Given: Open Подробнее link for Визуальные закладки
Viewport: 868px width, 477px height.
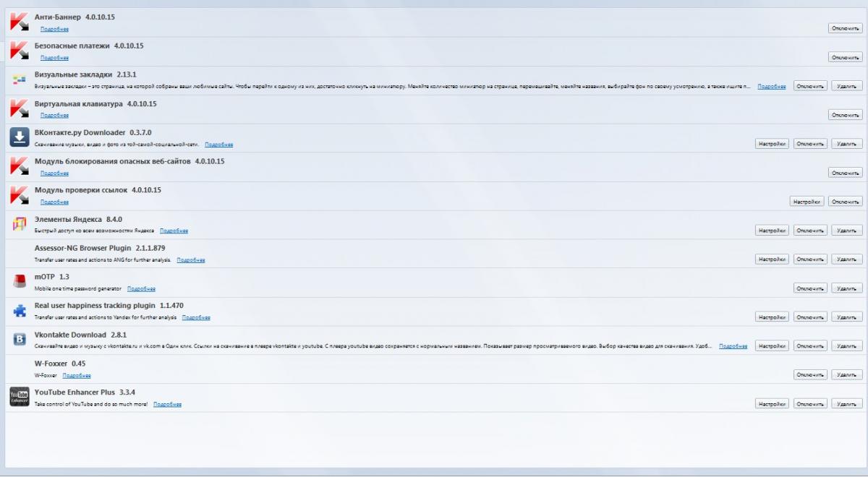Looking at the screenshot, I should [772, 87].
